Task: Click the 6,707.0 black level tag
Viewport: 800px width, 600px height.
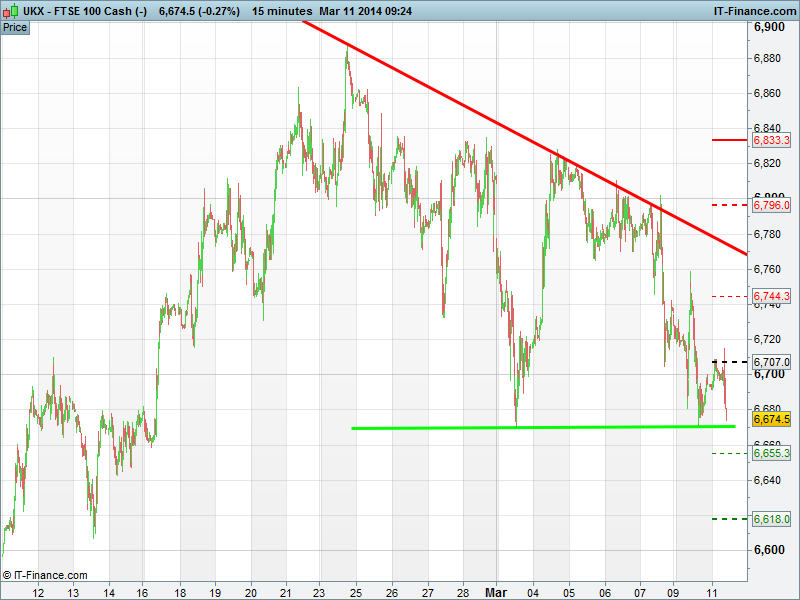Action: [771, 361]
